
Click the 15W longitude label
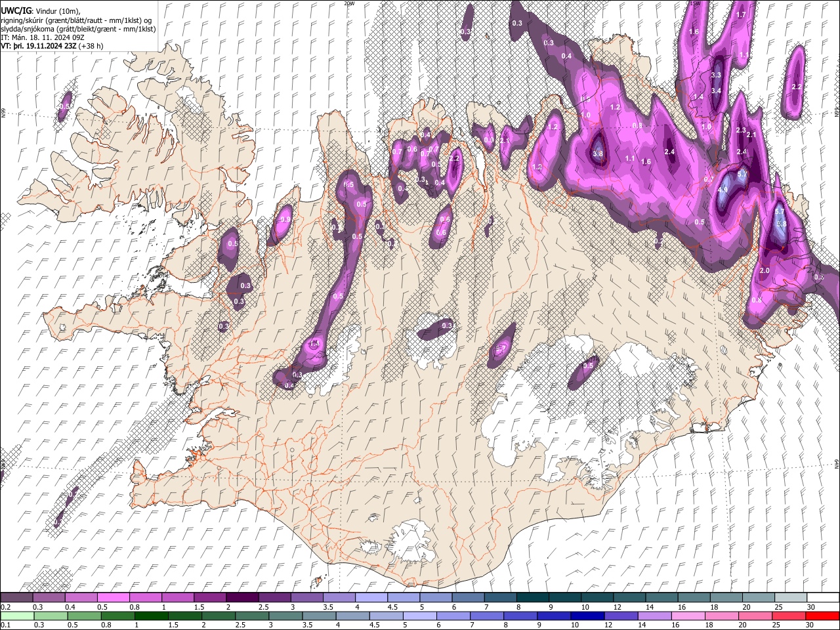coord(695,3)
